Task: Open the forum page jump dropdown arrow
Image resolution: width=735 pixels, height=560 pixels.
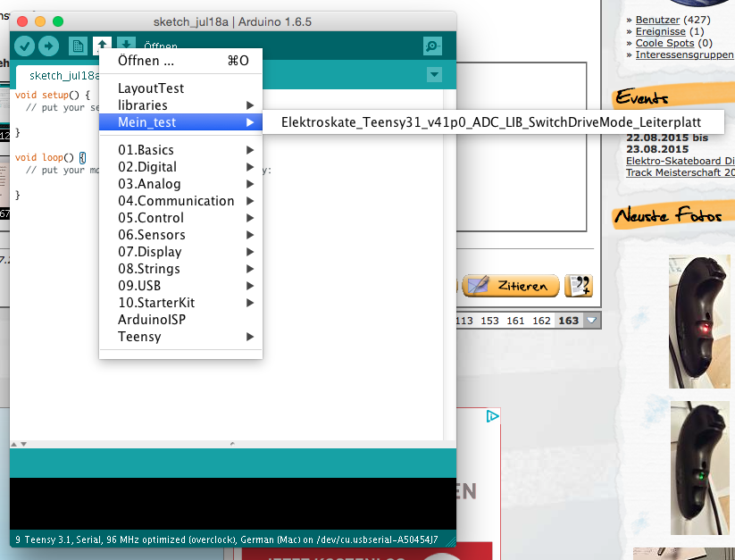Action: [x=591, y=321]
